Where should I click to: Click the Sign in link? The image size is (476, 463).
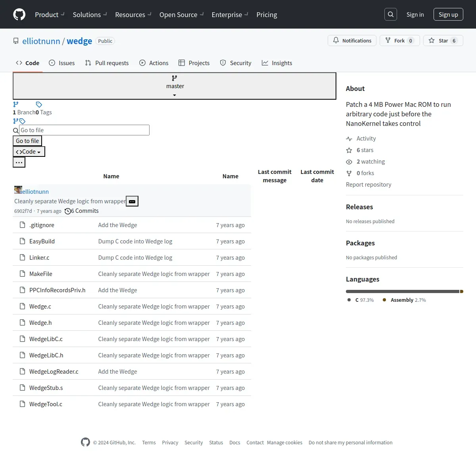click(x=415, y=14)
